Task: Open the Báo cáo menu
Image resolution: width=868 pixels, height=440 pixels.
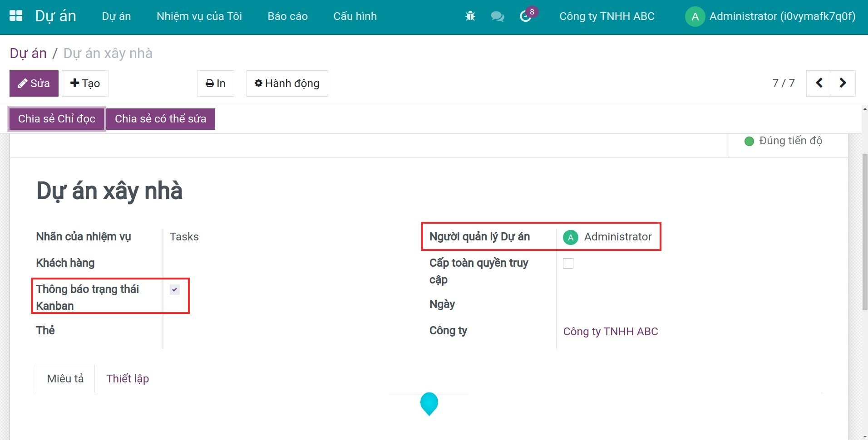Action: [x=287, y=16]
